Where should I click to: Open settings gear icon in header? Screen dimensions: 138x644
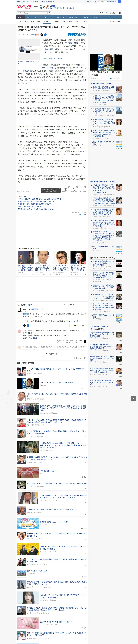point(120,13)
